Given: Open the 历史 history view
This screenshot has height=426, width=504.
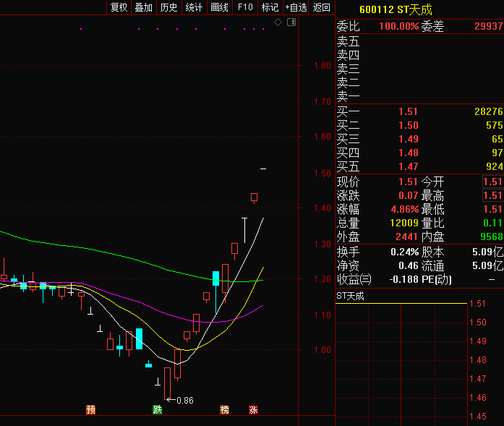Looking at the screenshot, I should (168, 7).
